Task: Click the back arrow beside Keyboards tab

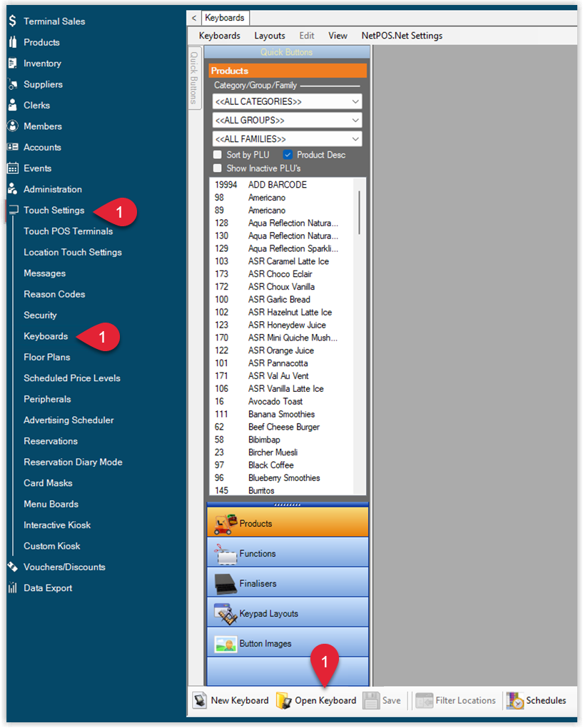Action: pyautogui.click(x=194, y=18)
